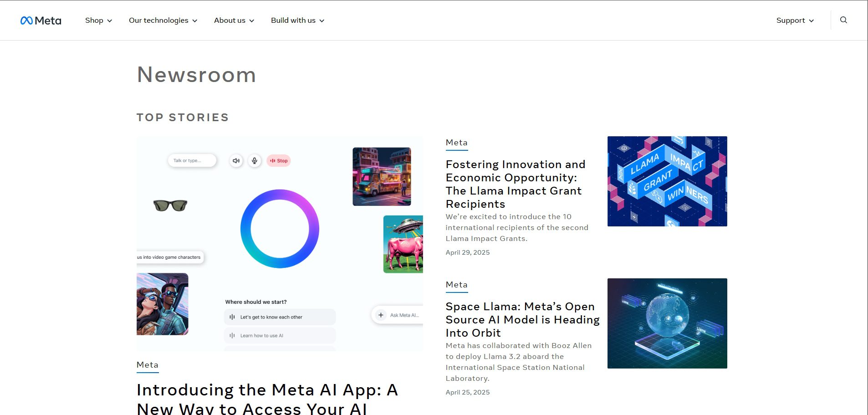This screenshot has width=868, height=415.
Task: Expand the Shop dropdown menu
Action: pyautogui.click(x=98, y=20)
